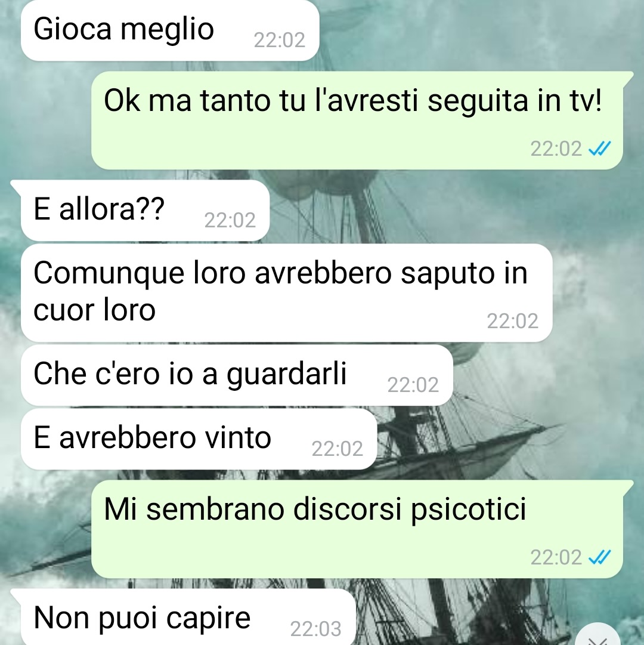Click the timestamp beside 'Che c'ero io a guardarli'
644x645 pixels.
(x=413, y=385)
